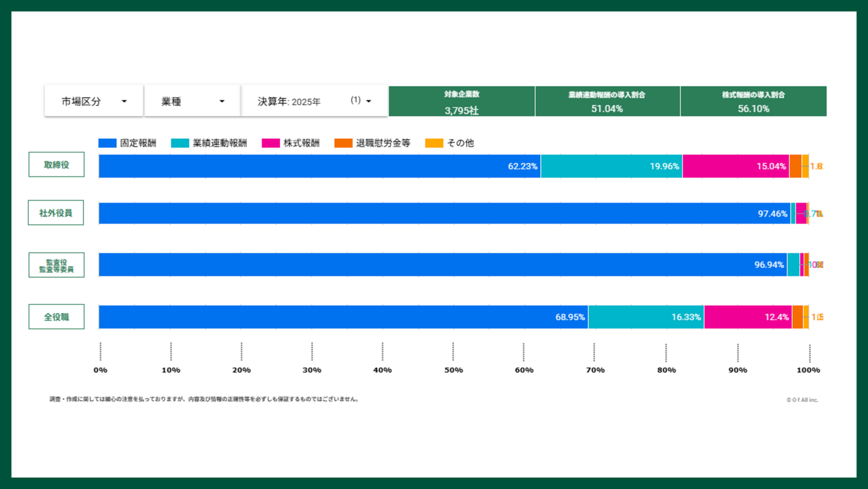This screenshot has width=868, height=489.
Task: Select the 社外役員 row label
Action: [56, 213]
